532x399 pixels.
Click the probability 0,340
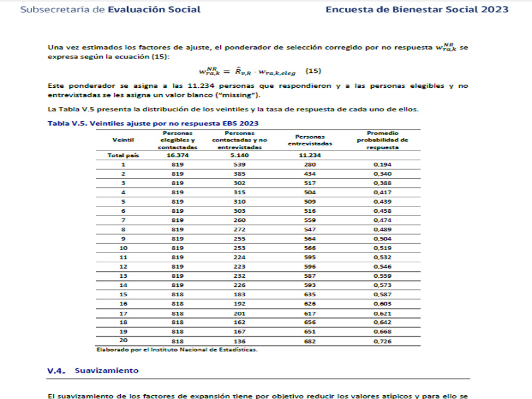pos(383,174)
